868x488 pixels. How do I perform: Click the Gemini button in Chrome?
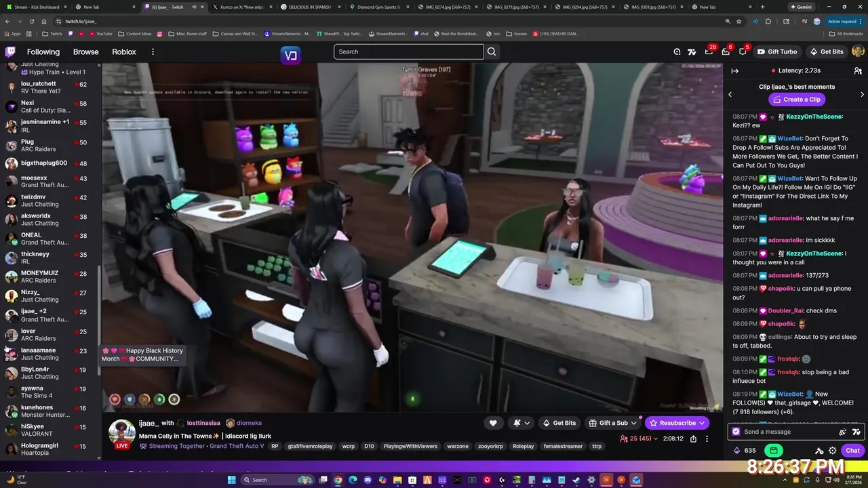(801, 7)
